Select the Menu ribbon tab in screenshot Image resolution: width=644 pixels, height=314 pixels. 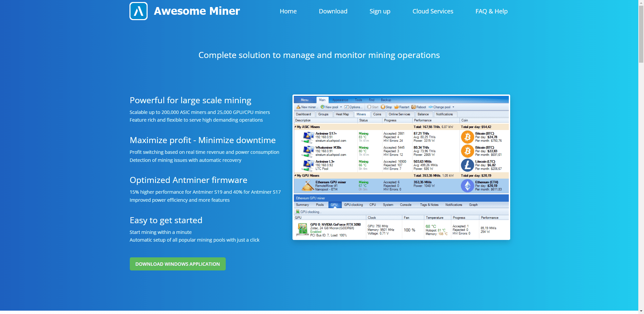(x=305, y=100)
